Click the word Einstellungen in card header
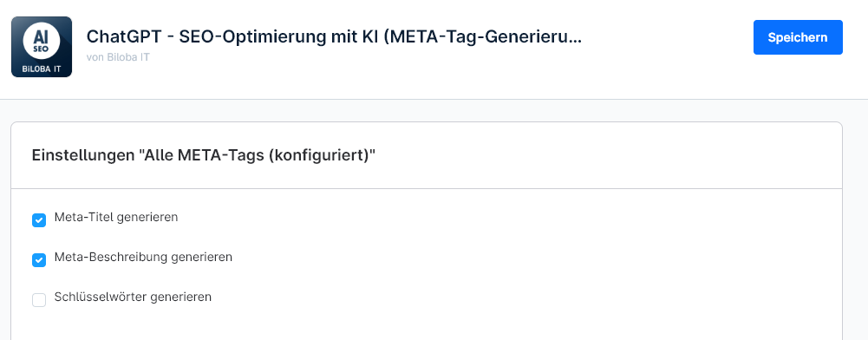868x340 pixels. tap(83, 155)
